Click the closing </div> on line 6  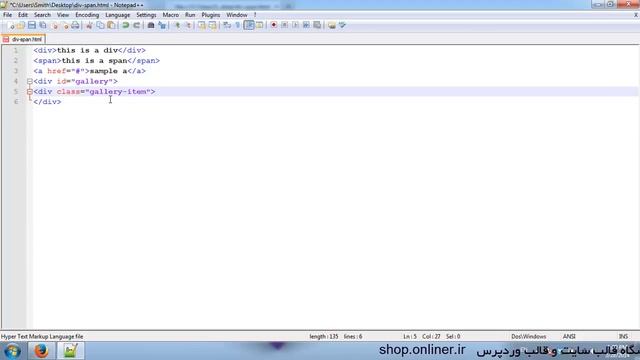(47, 102)
